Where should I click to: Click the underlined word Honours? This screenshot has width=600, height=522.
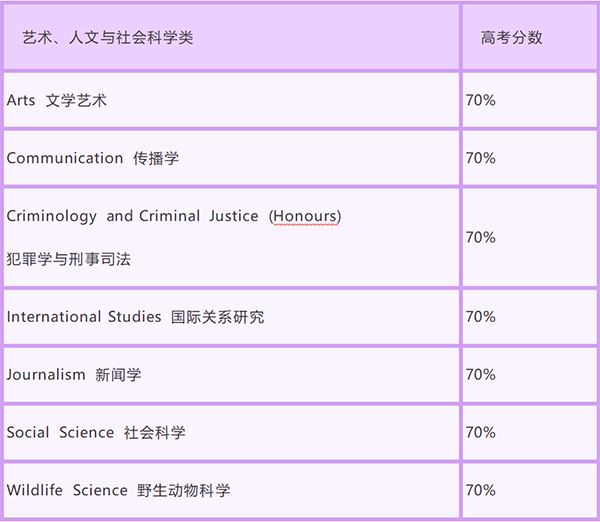(305, 217)
